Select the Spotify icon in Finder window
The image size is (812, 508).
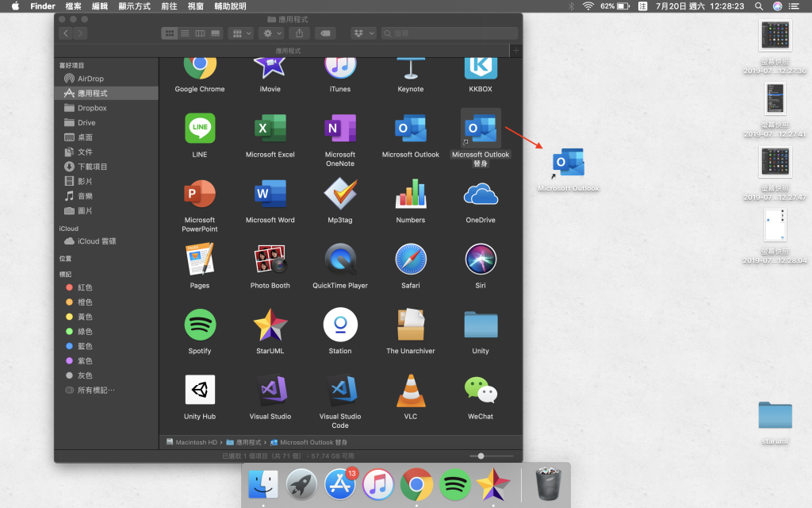click(200, 325)
